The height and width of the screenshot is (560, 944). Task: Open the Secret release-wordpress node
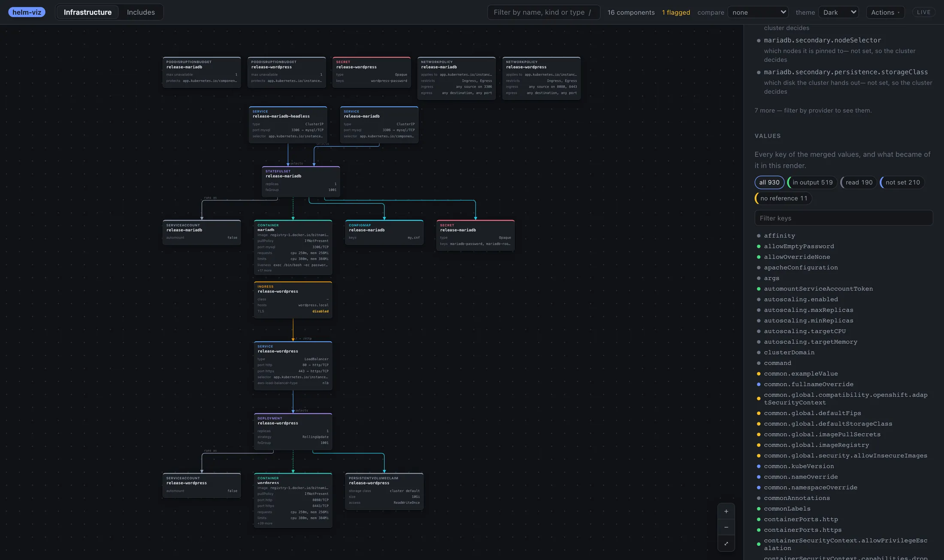click(372, 72)
